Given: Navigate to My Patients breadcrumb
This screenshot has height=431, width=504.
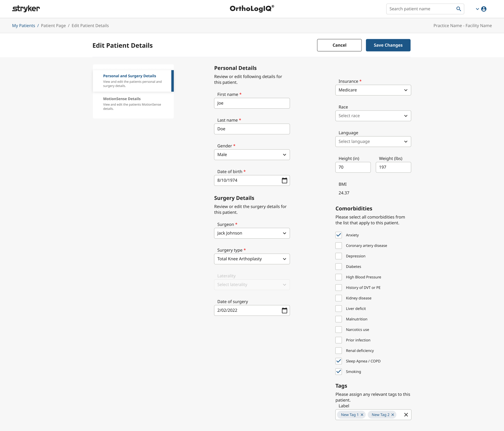Looking at the screenshot, I should 23,25.
